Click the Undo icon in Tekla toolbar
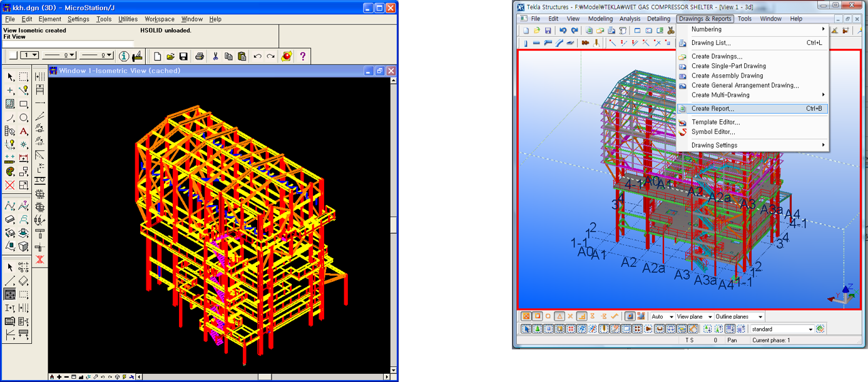 [x=563, y=31]
